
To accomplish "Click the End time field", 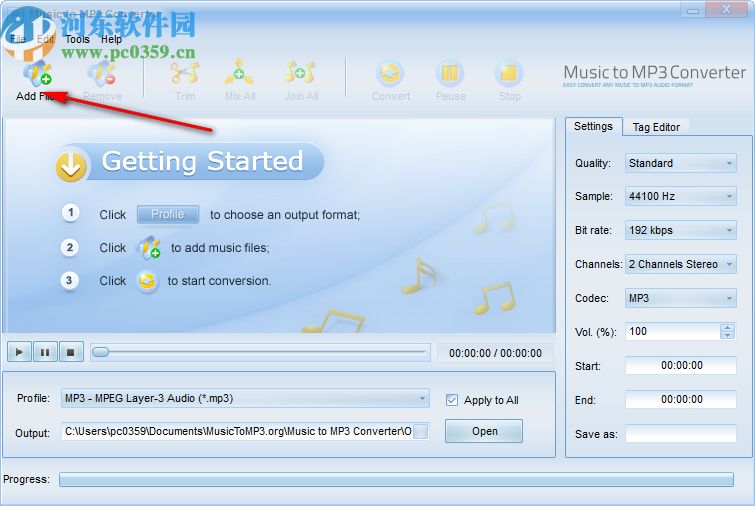I will click(x=681, y=399).
